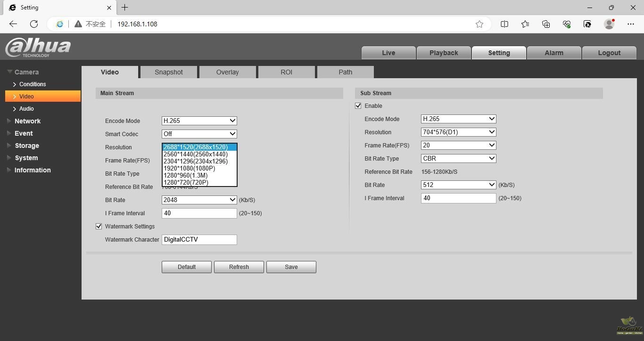Uncheck the Watermark Settings checkbox

tap(99, 227)
